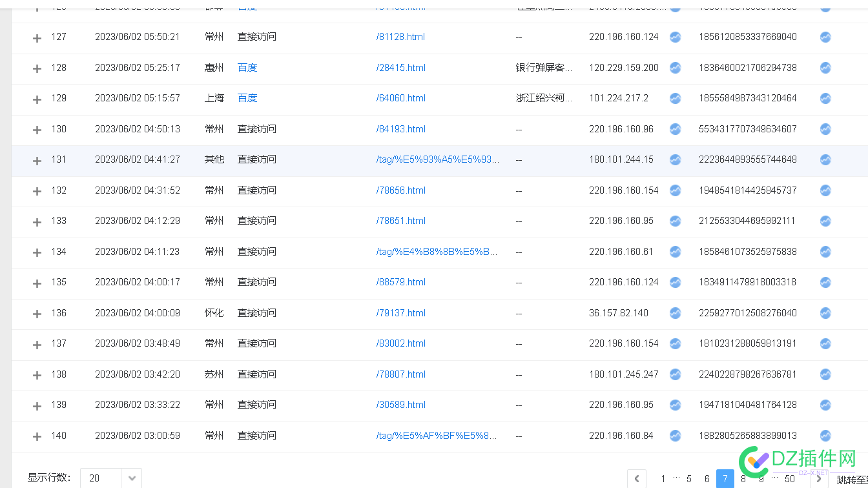Open IP trend icon for 220.196.160.124 row 127
868x488 pixels.
tap(675, 37)
